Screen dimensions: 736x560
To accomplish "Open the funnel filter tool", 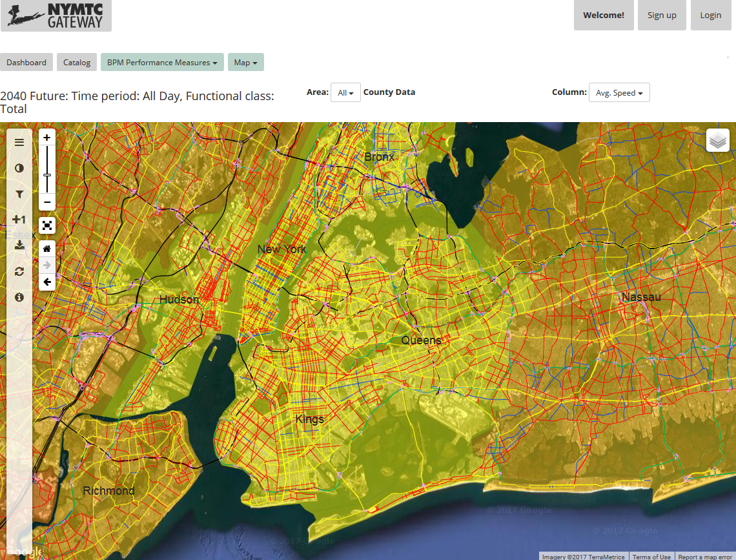I will click(x=19, y=194).
